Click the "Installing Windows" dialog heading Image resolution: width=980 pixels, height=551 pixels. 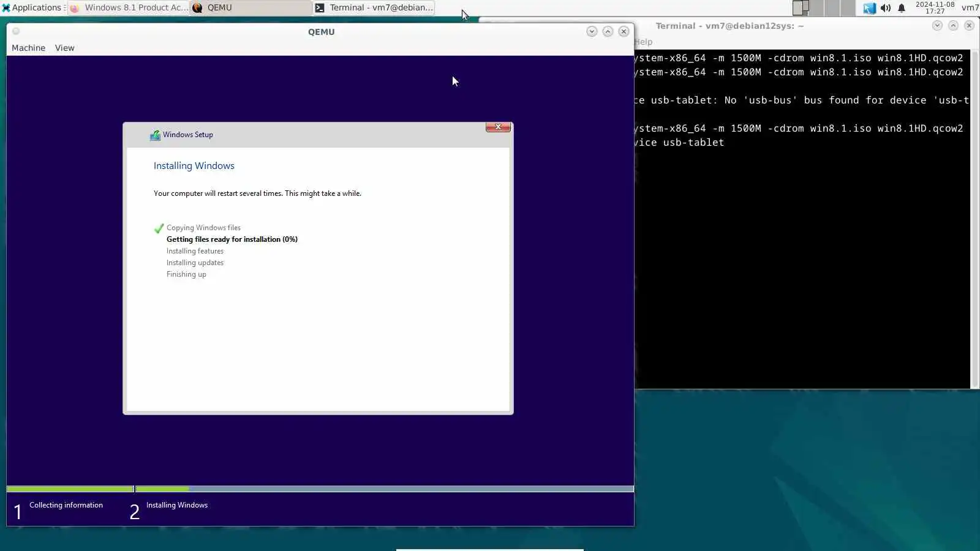194,166
